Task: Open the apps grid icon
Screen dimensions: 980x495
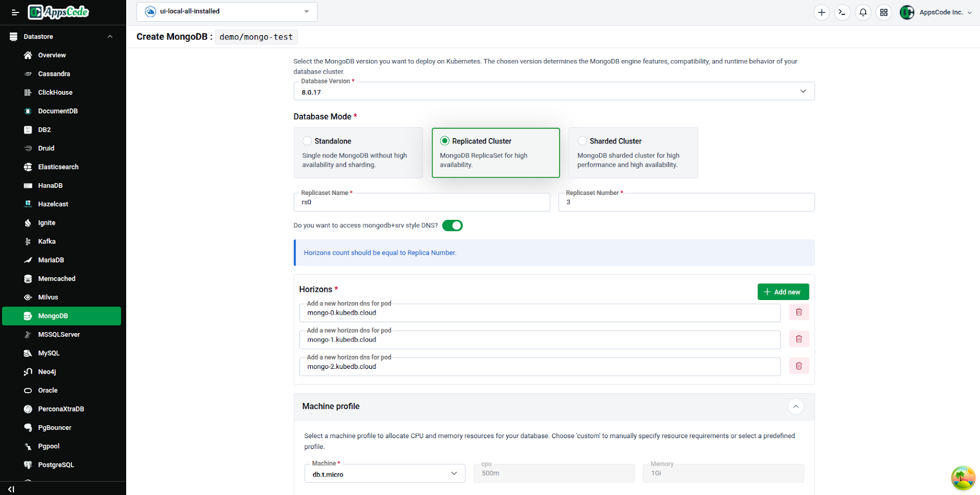Action: (884, 12)
